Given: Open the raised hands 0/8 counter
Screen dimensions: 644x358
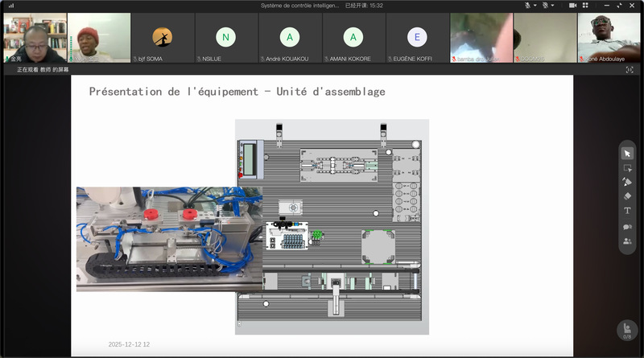Looking at the screenshot, I should [x=626, y=330].
